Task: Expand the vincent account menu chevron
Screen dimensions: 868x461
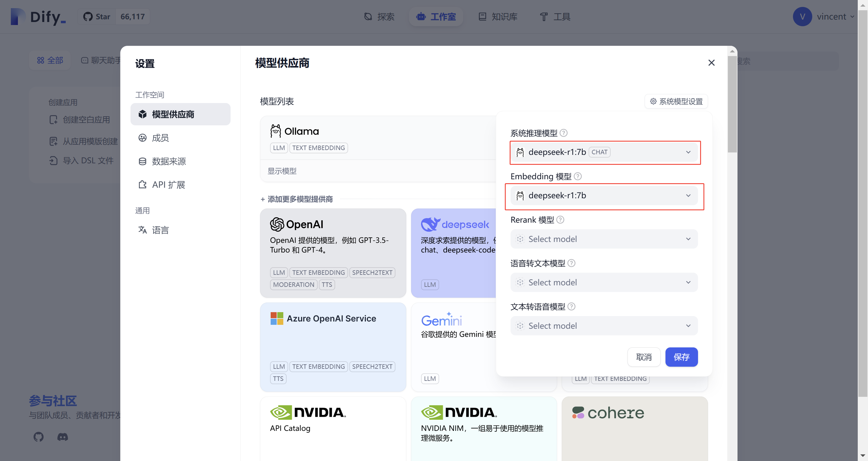Action: pos(852,17)
